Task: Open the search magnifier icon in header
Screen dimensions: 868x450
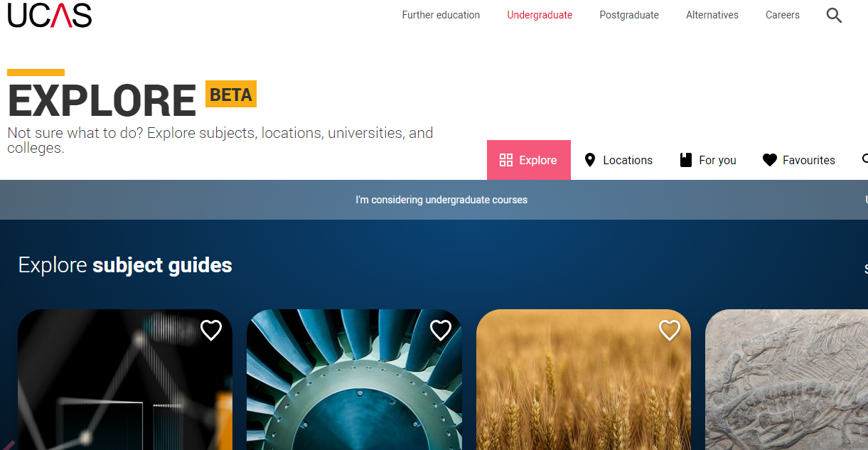Action: point(834,15)
